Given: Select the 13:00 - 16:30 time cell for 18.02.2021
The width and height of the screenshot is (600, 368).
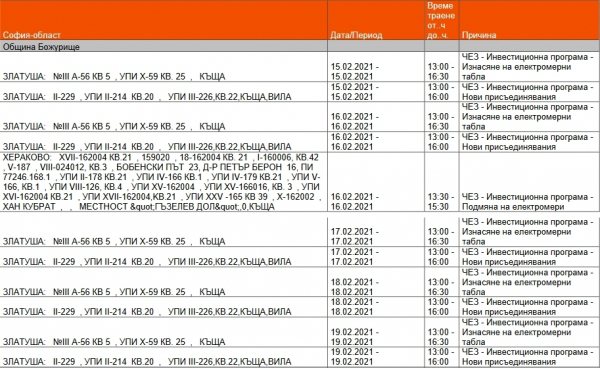Looking at the screenshot, I should click(442, 282).
